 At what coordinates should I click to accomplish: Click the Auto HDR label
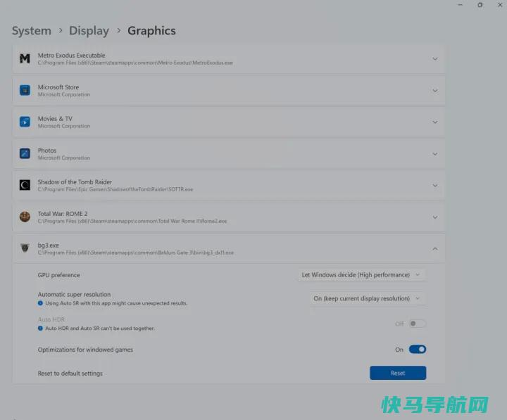click(51, 319)
